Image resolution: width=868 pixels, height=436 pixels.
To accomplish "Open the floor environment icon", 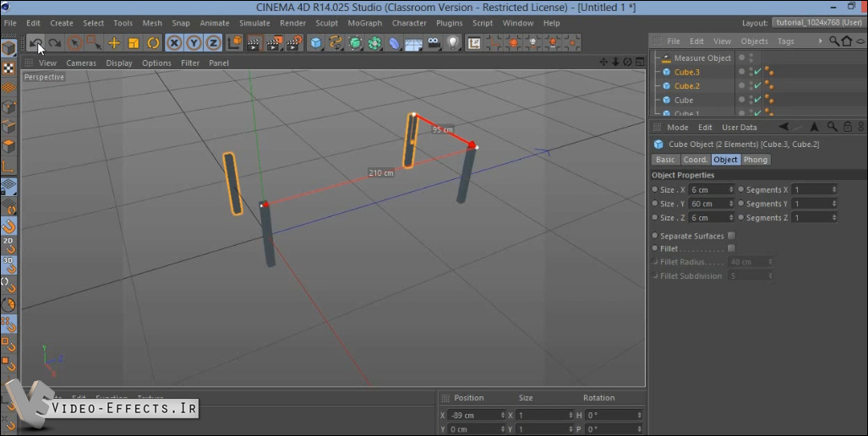I will click(413, 42).
